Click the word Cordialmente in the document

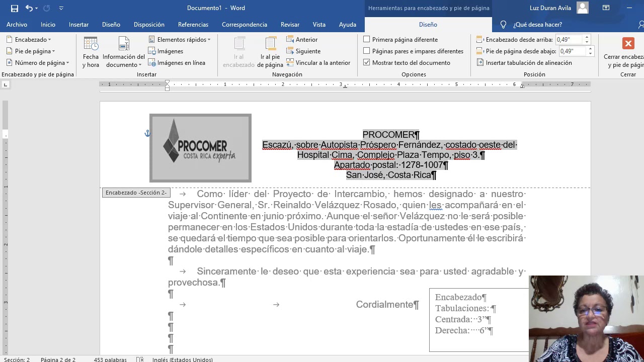point(384,305)
